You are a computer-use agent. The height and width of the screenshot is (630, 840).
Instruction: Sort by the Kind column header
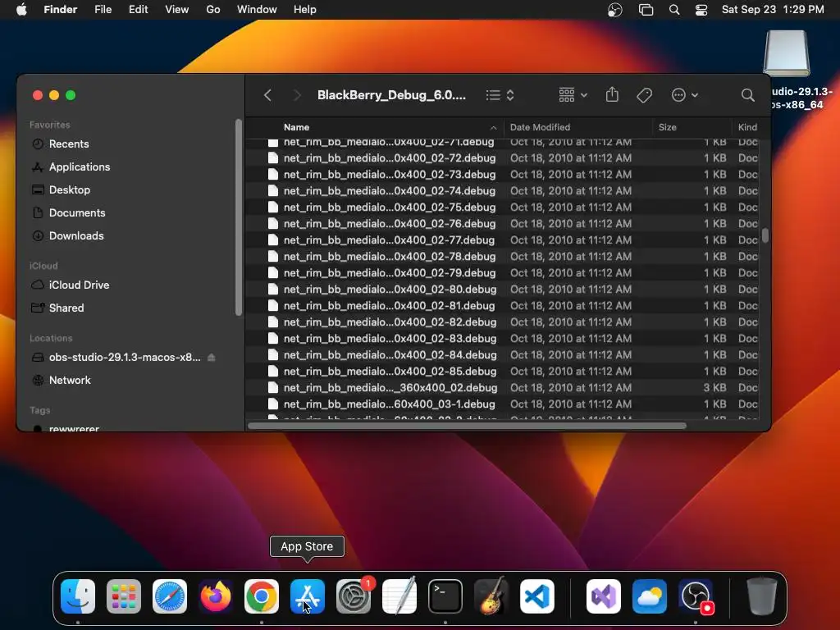click(x=747, y=127)
